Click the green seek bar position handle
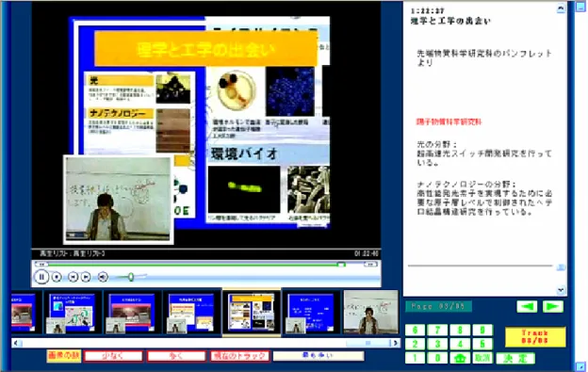 341,264
